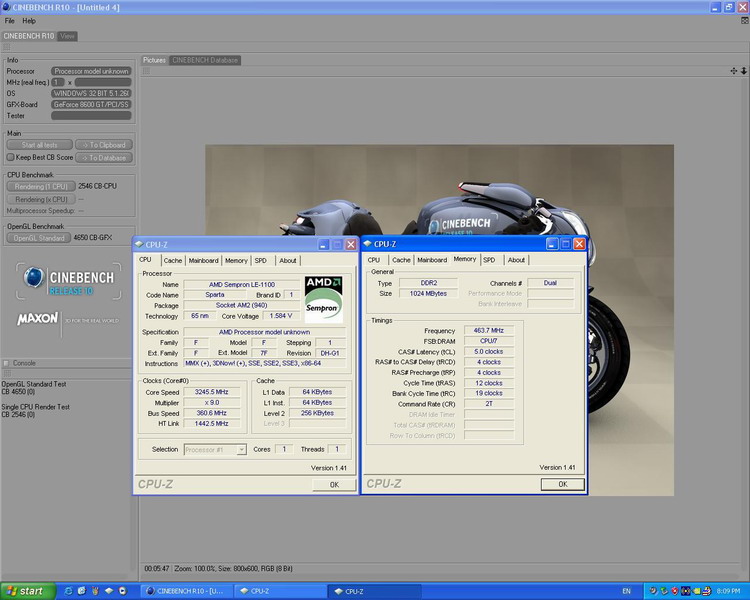Open the Help menu
This screenshot has width=750, height=600.
pyautogui.click(x=29, y=21)
